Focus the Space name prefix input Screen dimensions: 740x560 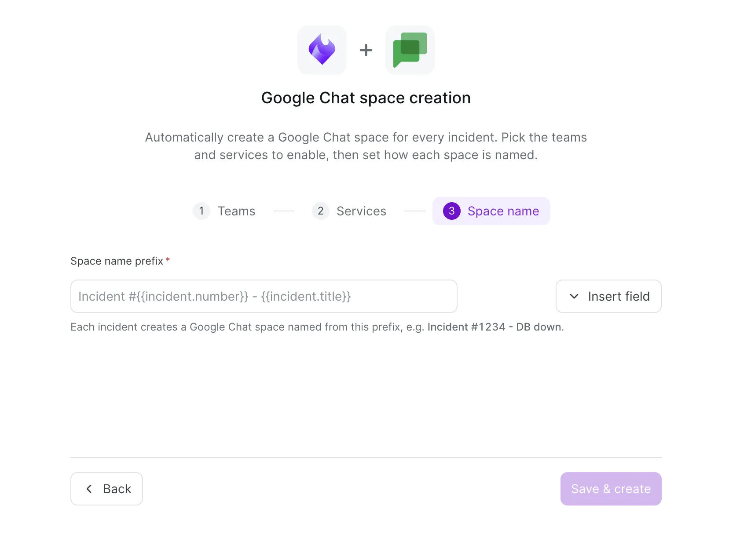tap(264, 296)
